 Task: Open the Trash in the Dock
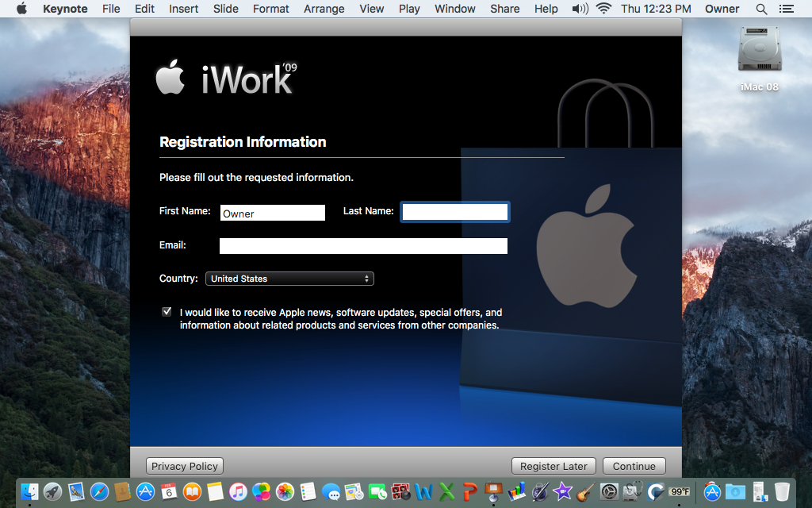click(782, 491)
